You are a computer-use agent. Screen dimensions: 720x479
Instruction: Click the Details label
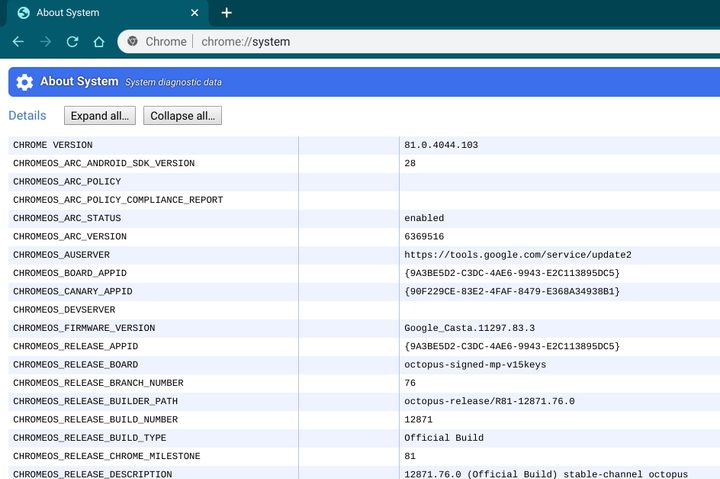pyautogui.click(x=28, y=116)
